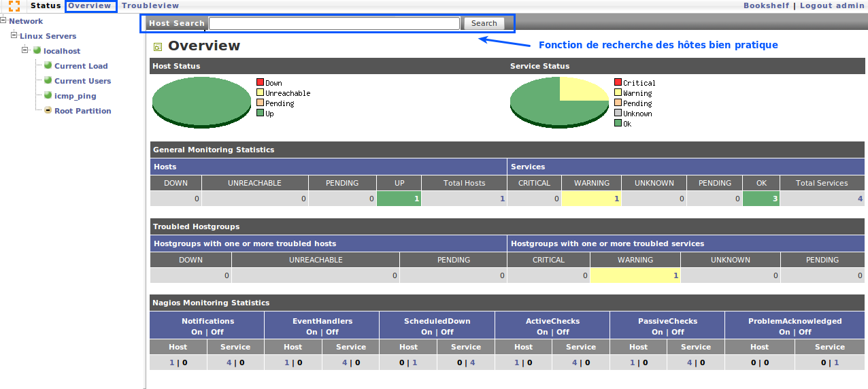Click the orange logo icon in top bar

(14, 6)
